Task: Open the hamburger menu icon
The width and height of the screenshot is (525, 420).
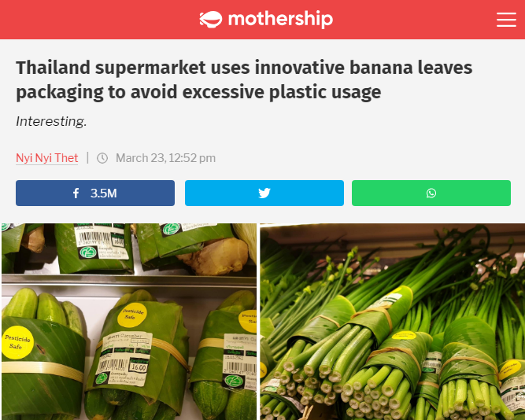Action: (506, 20)
